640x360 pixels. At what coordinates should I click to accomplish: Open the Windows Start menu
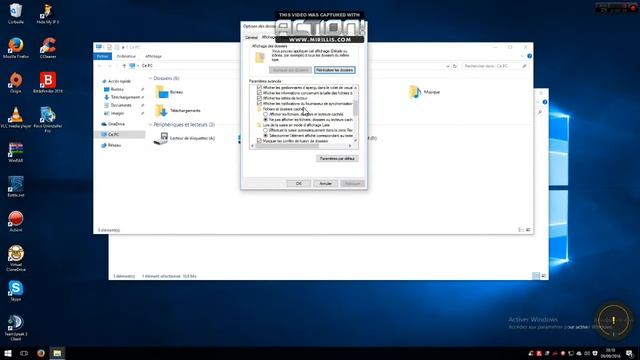click(x=7, y=353)
